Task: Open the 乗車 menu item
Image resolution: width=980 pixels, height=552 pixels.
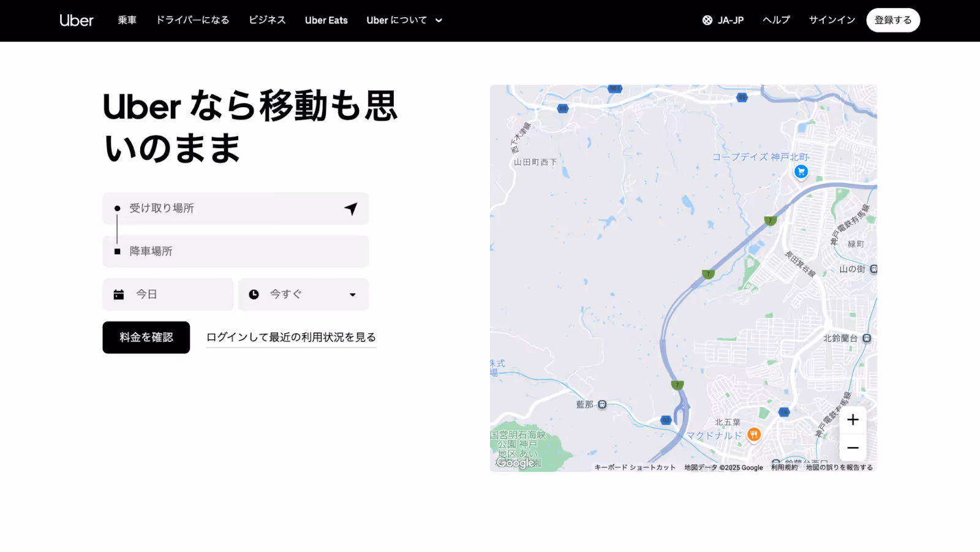Action: click(127, 20)
